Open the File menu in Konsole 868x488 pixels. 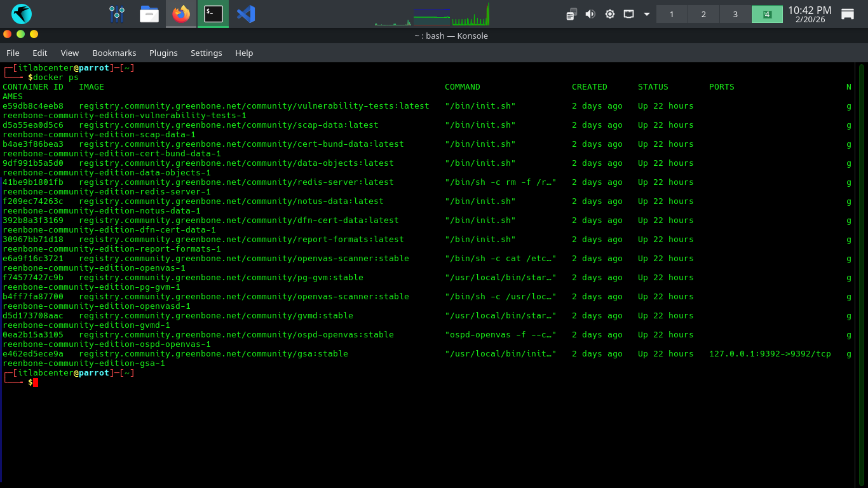coord(13,53)
